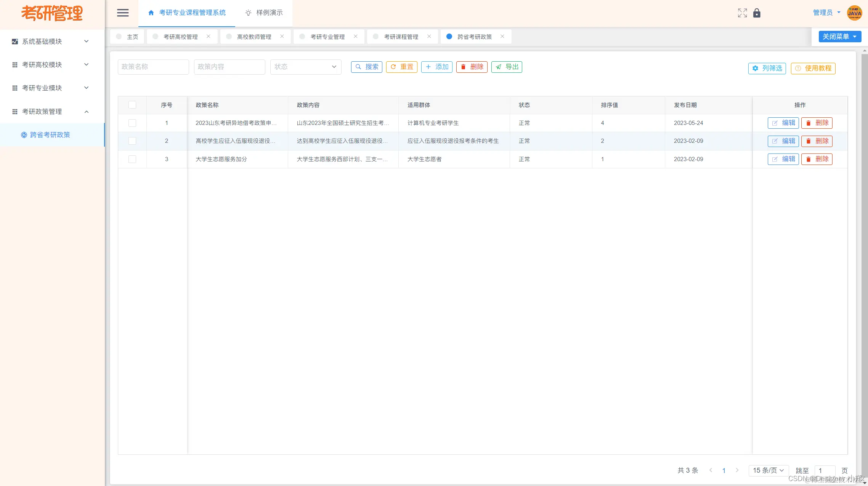The height and width of the screenshot is (486, 868).
Task: Open the 样例演示 top menu
Action: pos(264,13)
